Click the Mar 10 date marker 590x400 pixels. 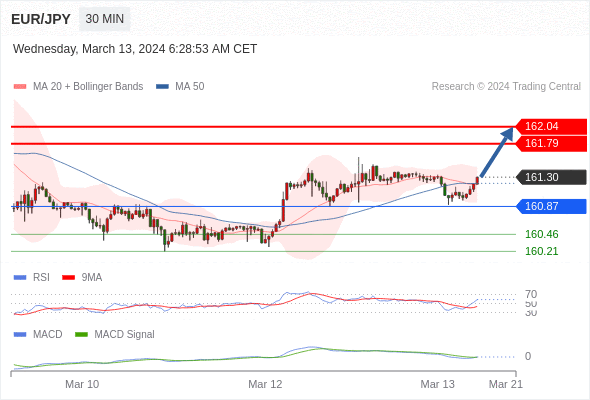pyautogui.click(x=82, y=384)
